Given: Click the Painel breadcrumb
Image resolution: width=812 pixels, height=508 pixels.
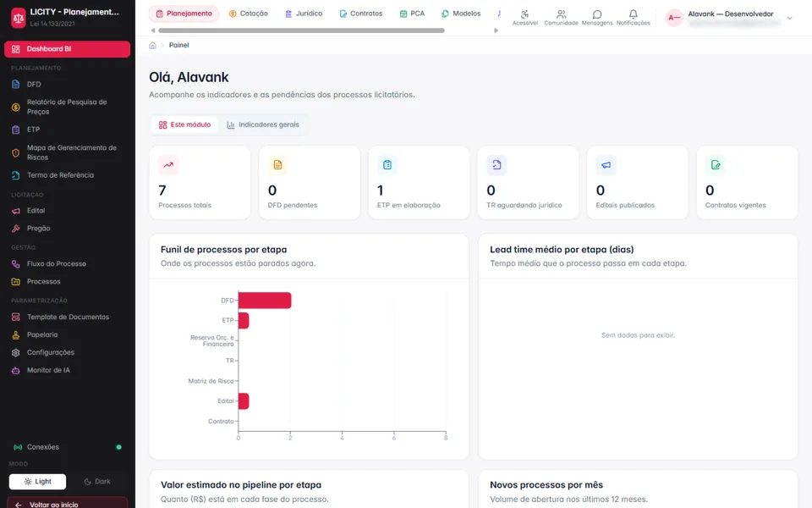Looking at the screenshot, I should click(178, 45).
